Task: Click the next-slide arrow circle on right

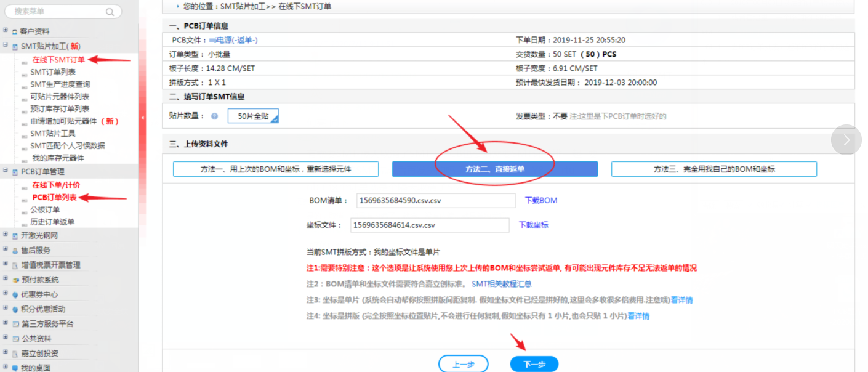Action: coord(846,140)
